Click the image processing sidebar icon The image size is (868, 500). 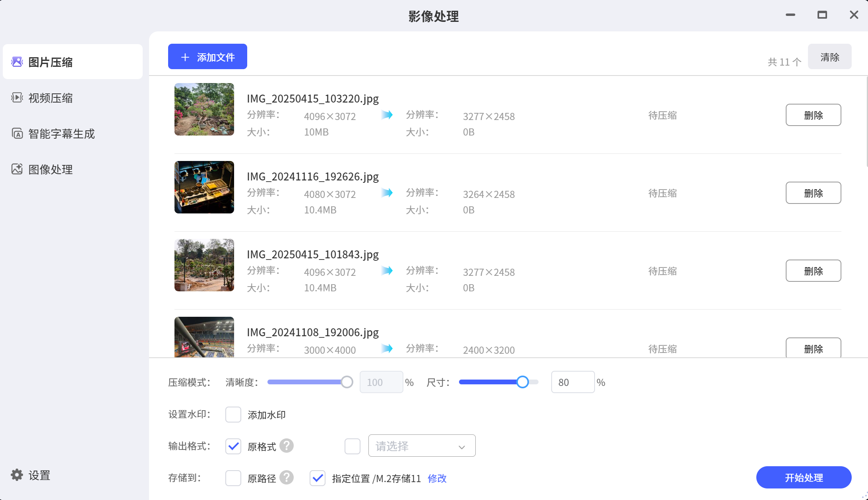pos(17,169)
